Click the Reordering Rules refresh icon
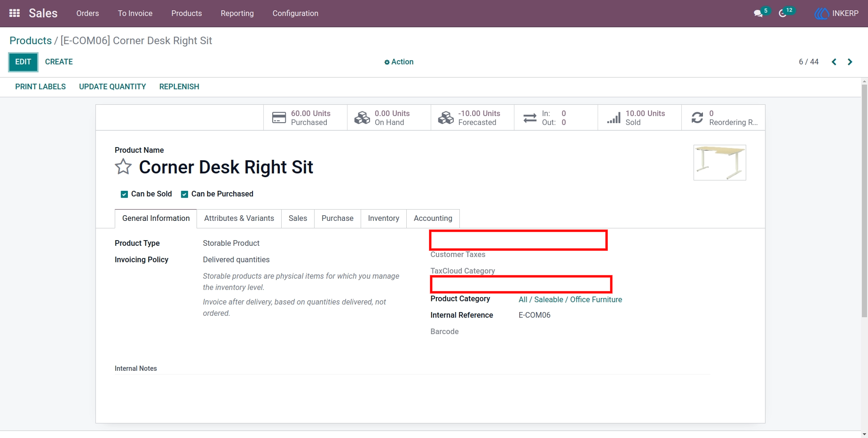Image resolution: width=868 pixels, height=438 pixels. pyautogui.click(x=697, y=117)
